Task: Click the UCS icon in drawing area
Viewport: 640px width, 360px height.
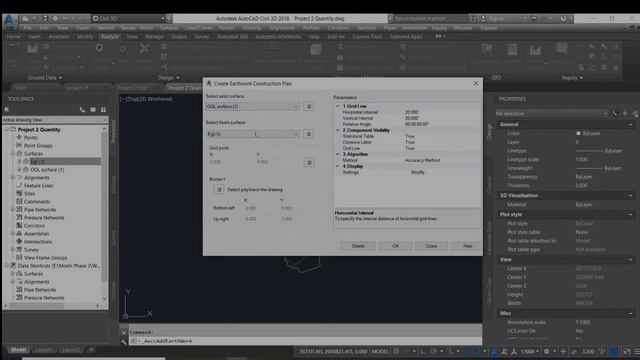Action: [138, 304]
